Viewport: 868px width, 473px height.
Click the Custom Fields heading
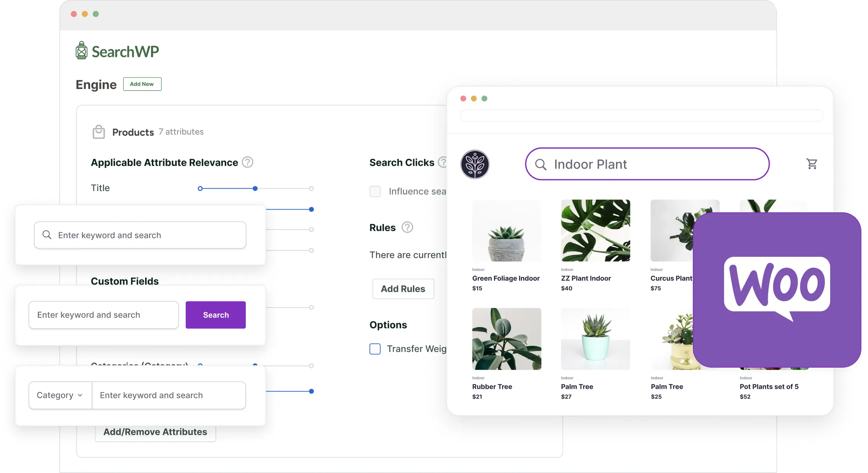point(125,281)
